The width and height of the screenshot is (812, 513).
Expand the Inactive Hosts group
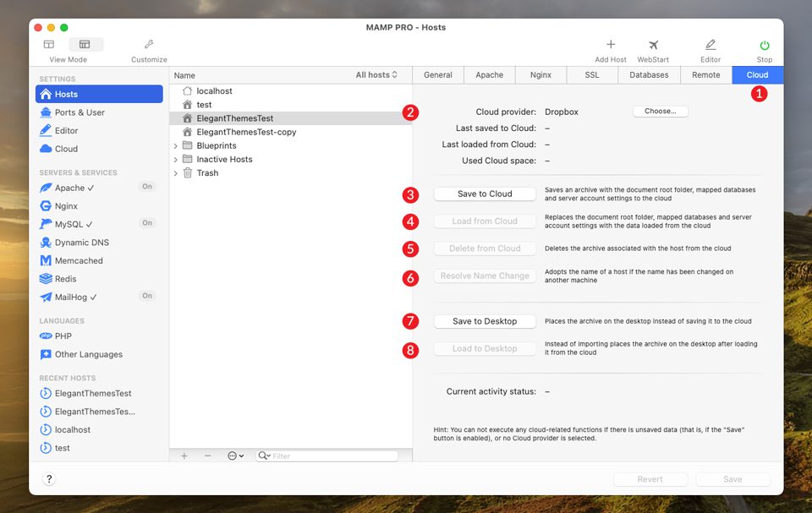[x=175, y=159]
